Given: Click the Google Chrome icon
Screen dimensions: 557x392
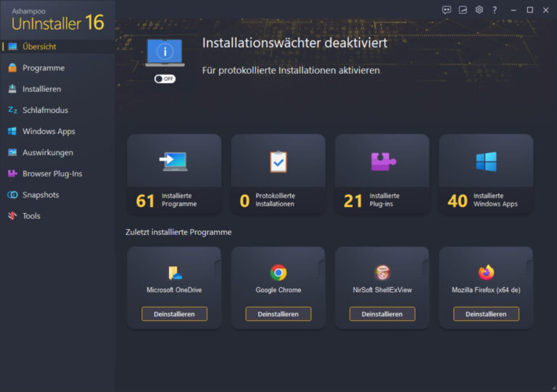Looking at the screenshot, I should click(278, 272).
